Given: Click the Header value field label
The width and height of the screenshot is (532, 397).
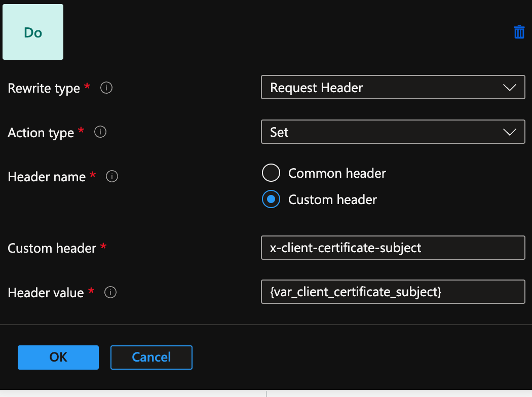Looking at the screenshot, I should pyautogui.click(x=46, y=293).
